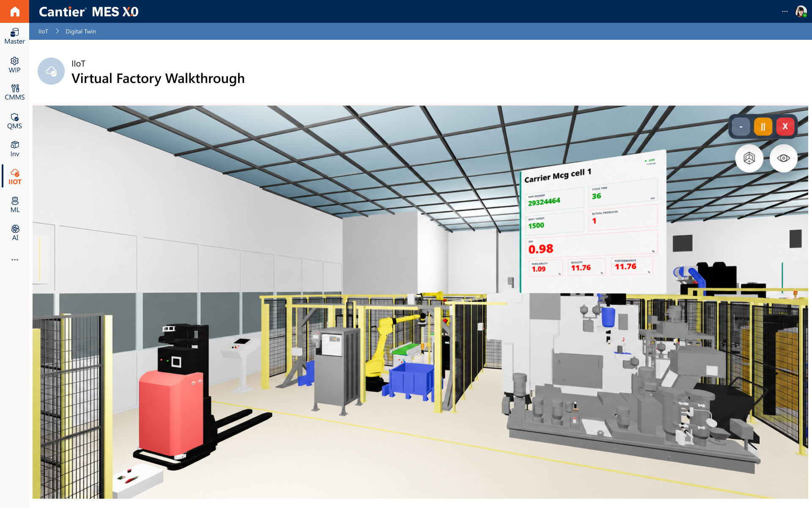
Task: Click the IIoT breadcrumb link
Action: [x=43, y=31]
